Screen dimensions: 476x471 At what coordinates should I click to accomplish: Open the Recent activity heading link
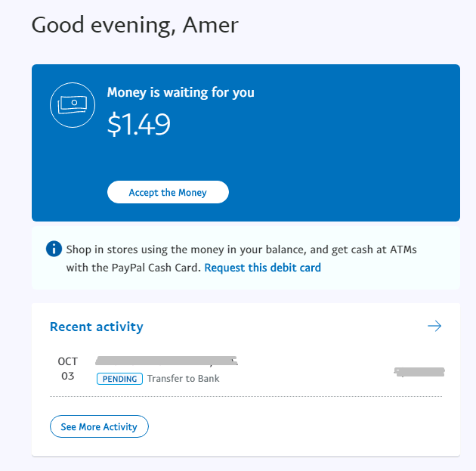pos(96,327)
